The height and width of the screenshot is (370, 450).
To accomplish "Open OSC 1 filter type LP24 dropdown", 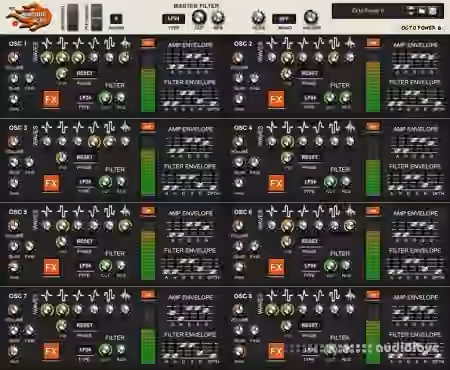I will [x=85, y=98].
